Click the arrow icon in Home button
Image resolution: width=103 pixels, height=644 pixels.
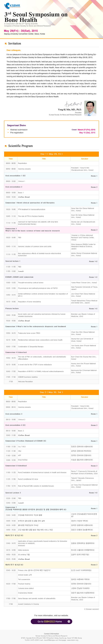pyautogui.click(x=69, y=621)
